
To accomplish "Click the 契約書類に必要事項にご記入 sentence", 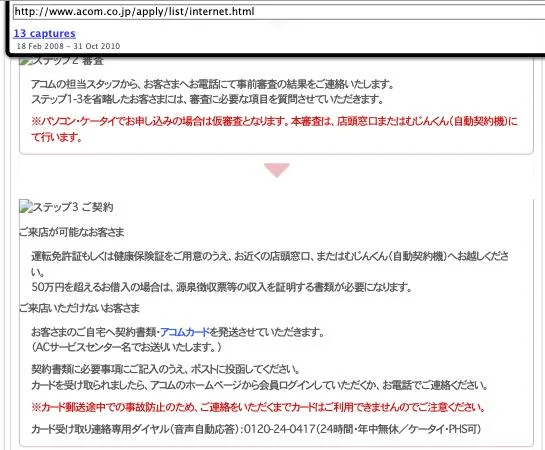I will point(165,369).
